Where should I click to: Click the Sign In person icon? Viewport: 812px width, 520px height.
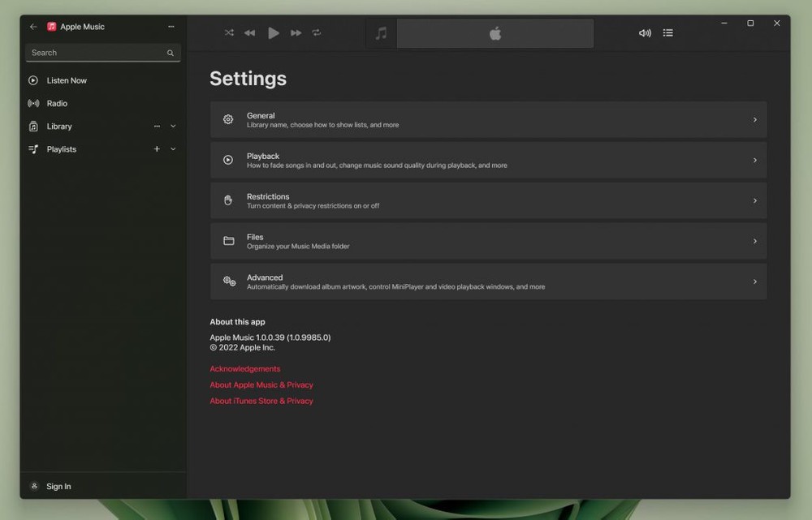click(34, 487)
